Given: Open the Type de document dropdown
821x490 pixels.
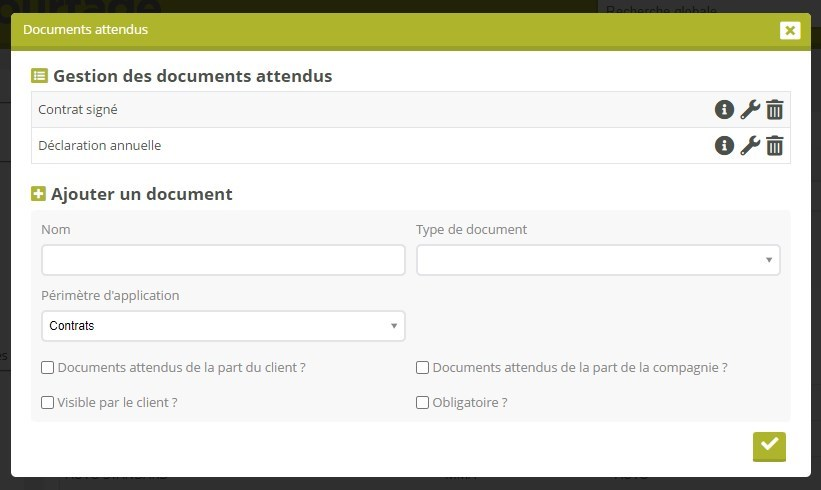Looking at the screenshot, I should (598, 260).
